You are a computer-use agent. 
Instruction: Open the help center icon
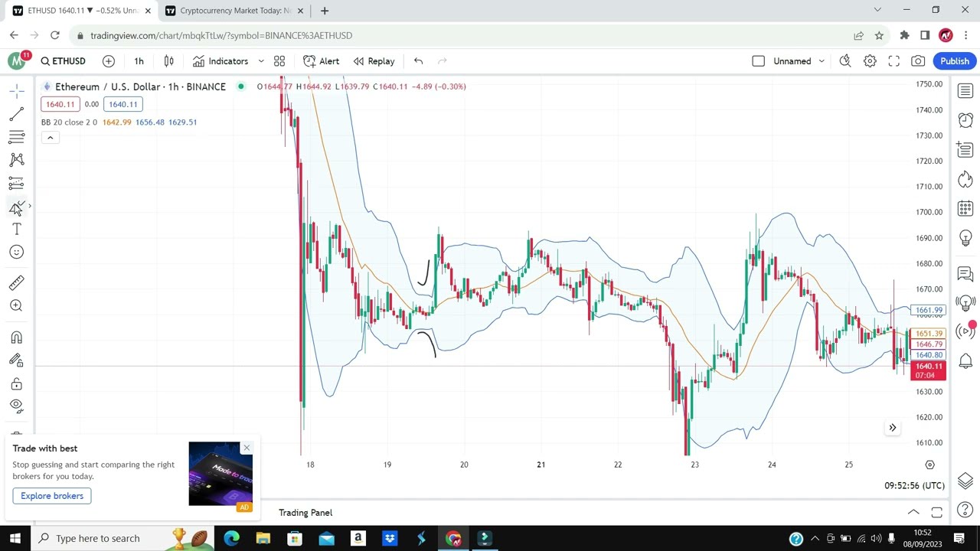(965, 510)
